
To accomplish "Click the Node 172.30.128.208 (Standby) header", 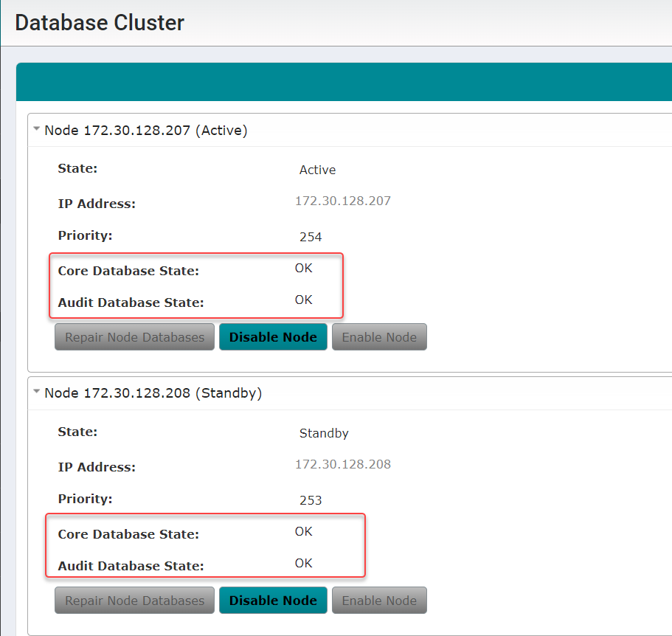I will (x=151, y=393).
